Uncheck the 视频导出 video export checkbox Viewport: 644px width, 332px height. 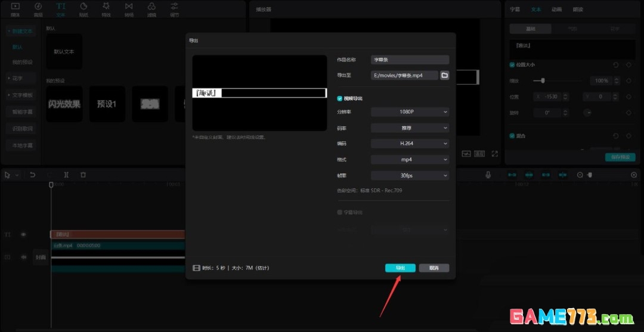coord(340,98)
